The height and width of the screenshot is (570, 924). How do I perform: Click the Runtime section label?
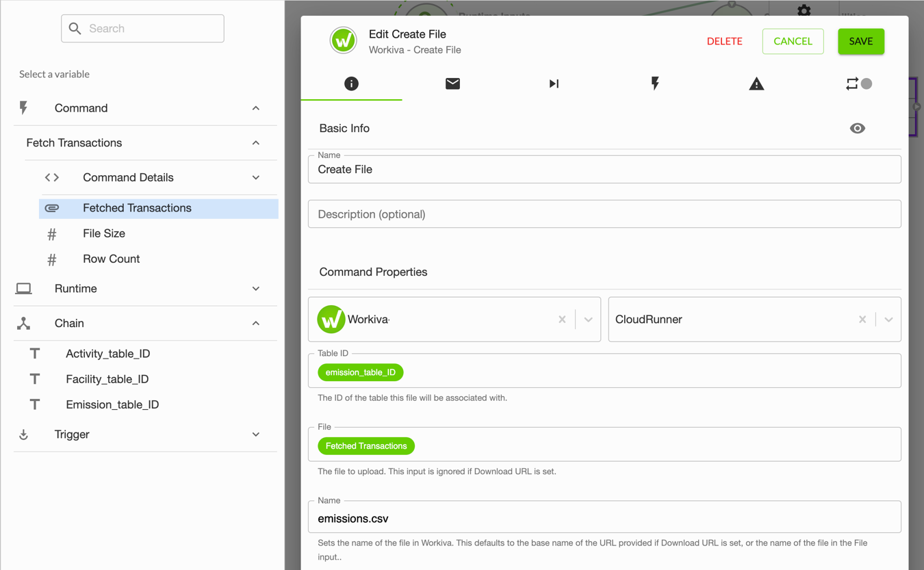[x=75, y=289]
